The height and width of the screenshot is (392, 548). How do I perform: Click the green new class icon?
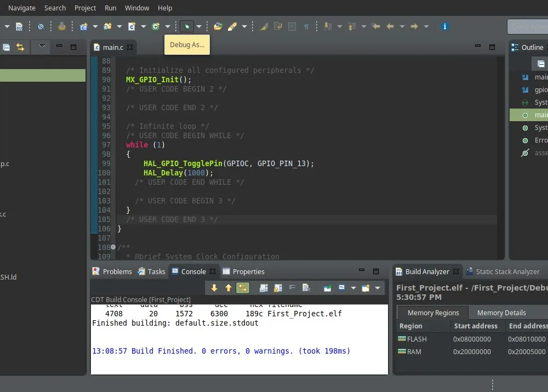(x=156, y=26)
